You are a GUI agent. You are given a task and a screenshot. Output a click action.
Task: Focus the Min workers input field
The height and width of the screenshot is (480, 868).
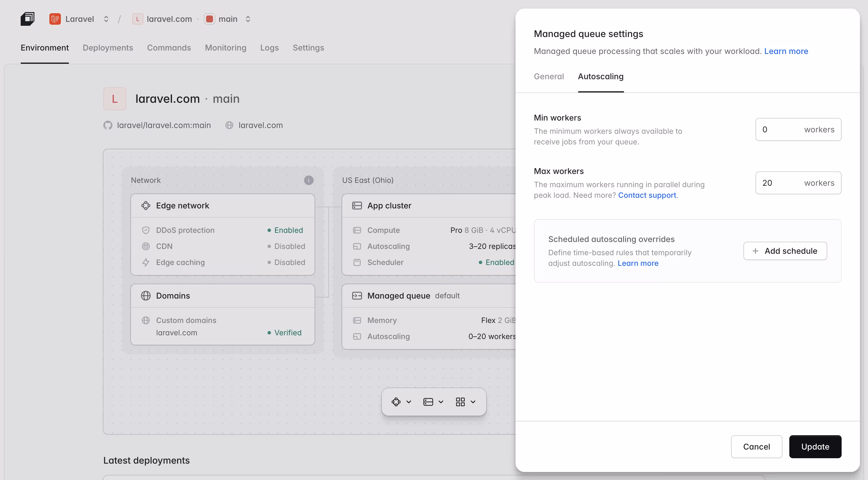click(798, 129)
